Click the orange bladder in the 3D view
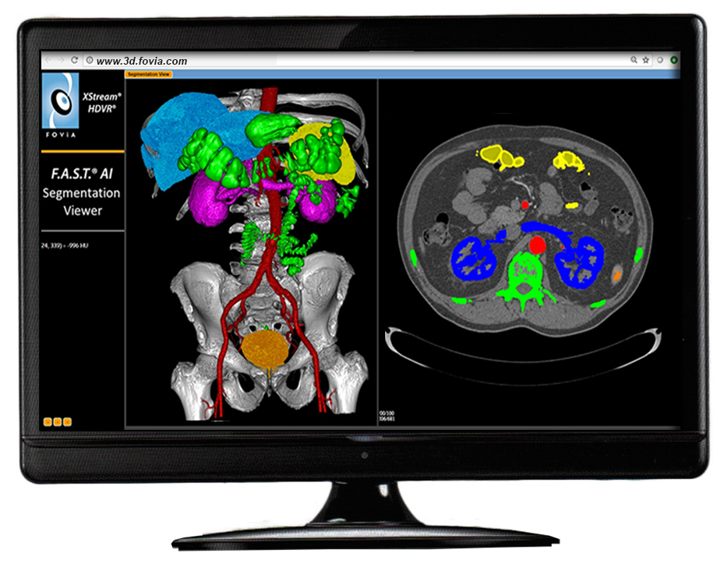 265,348
